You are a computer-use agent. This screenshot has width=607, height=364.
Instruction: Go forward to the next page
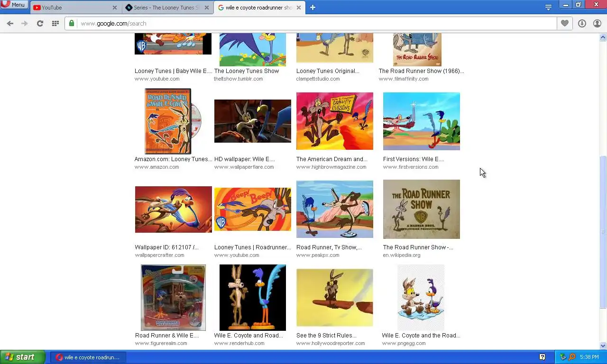(25, 23)
